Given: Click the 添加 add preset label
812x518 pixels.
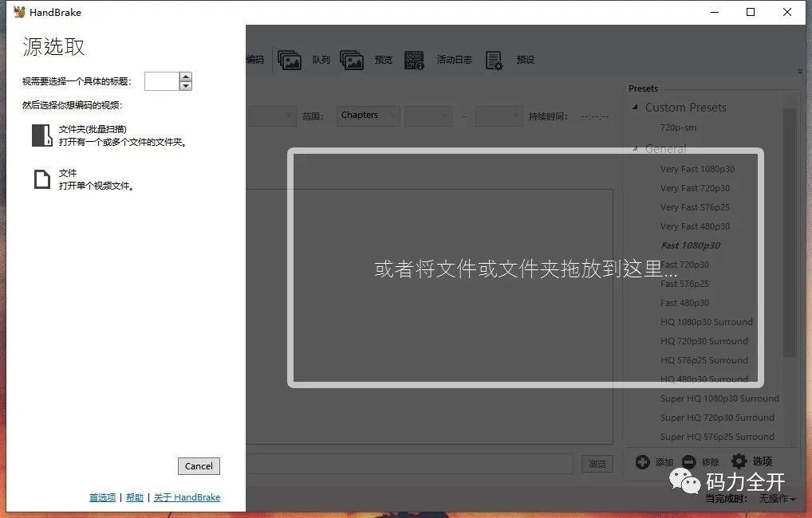Looking at the screenshot, I should click(x=664, y=462).
